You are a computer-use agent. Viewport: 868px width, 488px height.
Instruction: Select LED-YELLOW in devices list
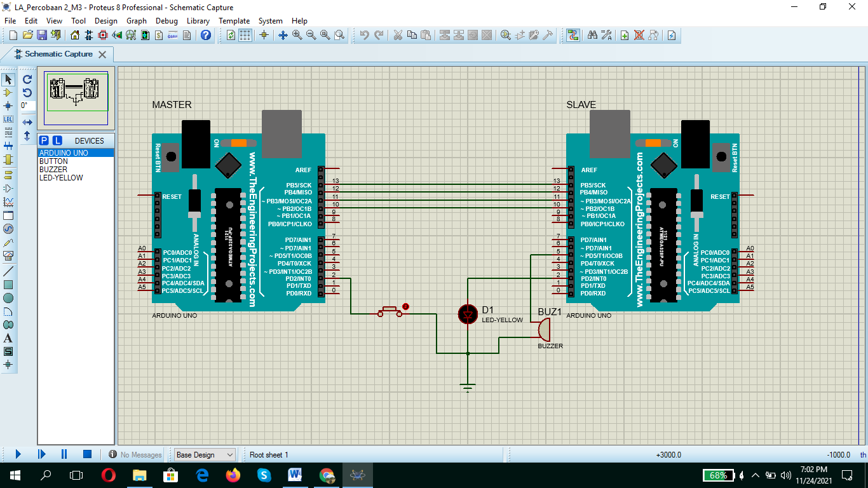[x=76, y=178]
